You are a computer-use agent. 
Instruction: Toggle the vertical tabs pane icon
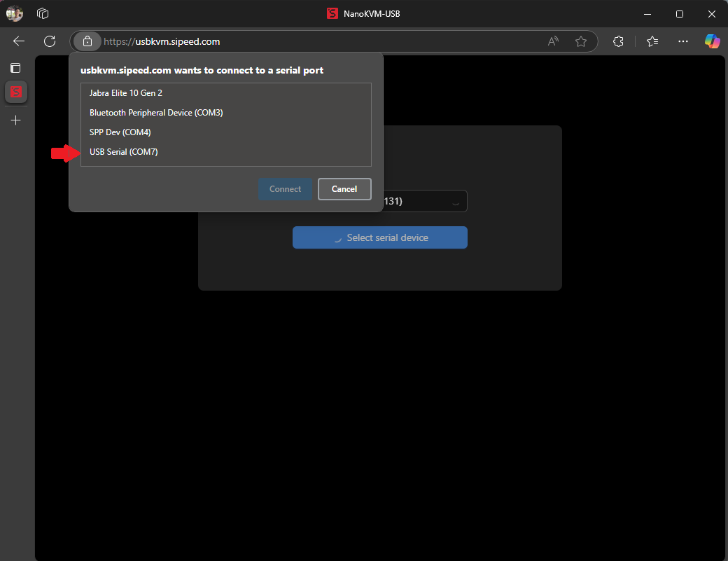(16, 68)
